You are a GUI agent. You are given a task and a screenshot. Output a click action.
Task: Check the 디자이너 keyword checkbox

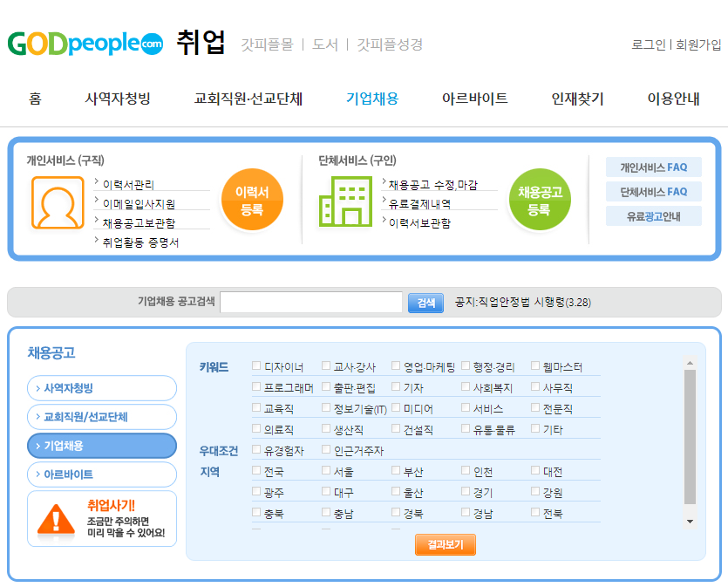(x=256, y=365)
